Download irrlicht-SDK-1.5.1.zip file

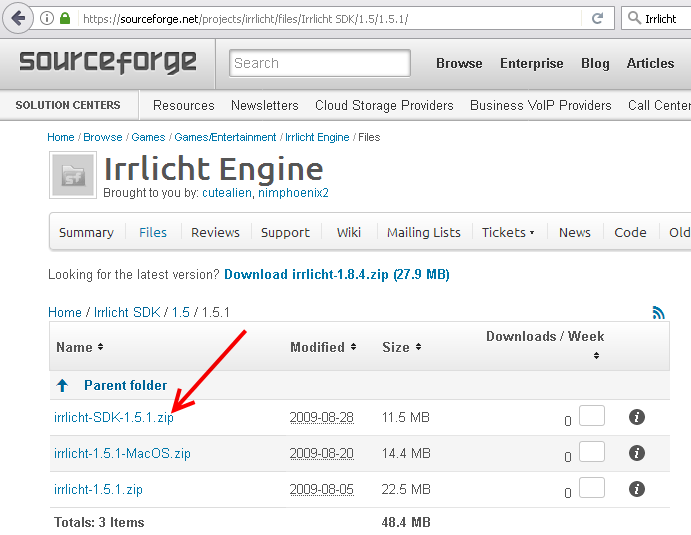point(114,417)
